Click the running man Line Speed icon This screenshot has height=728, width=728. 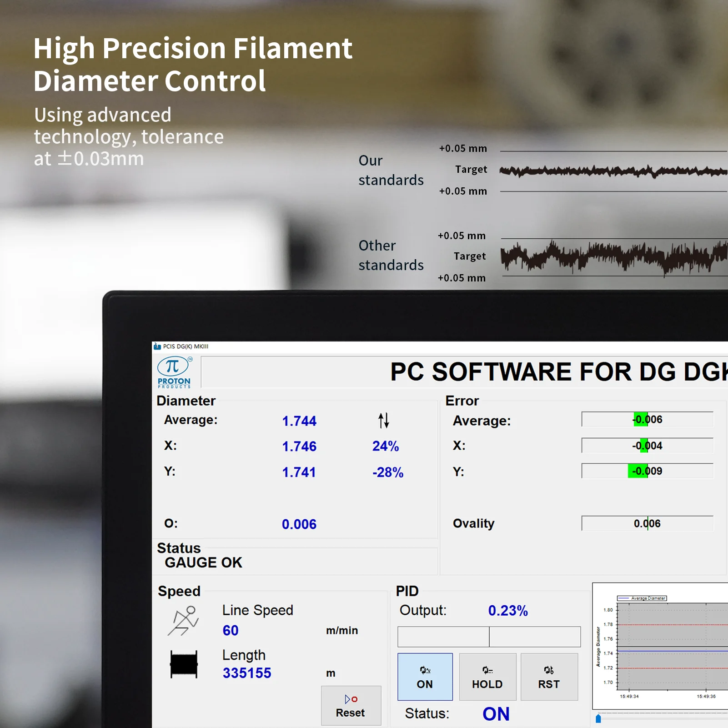coord(183,621)
